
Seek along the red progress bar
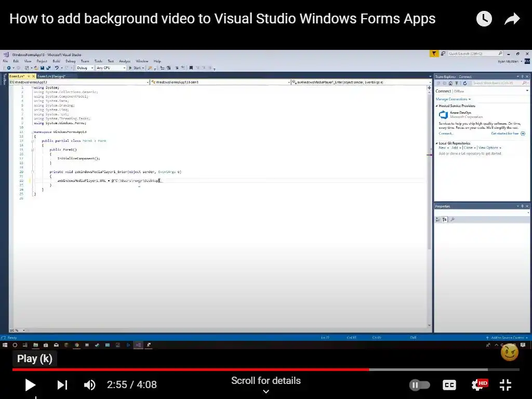click(x=191, y=369)
